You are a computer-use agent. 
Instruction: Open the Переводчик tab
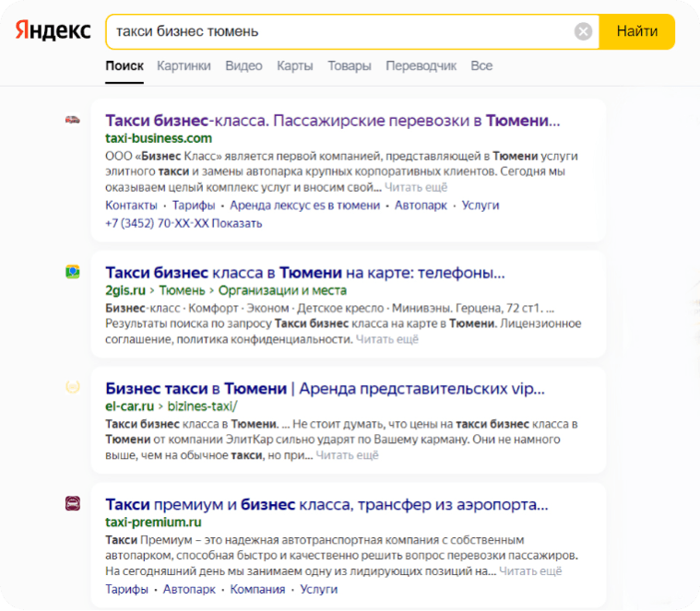[x=421, y=66]
